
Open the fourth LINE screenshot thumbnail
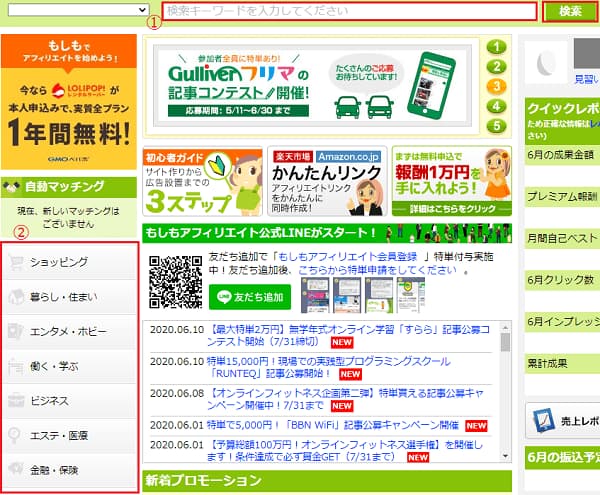411,295
